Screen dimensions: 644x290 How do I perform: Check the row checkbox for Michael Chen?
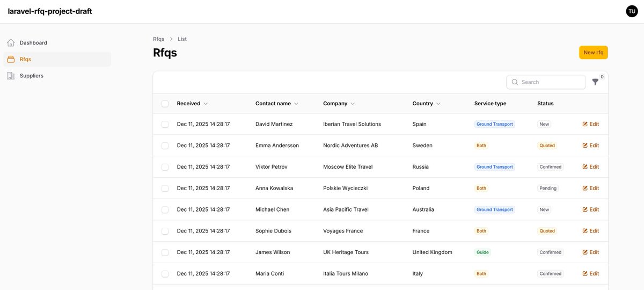pyautogui.click(x=165, y=210)
